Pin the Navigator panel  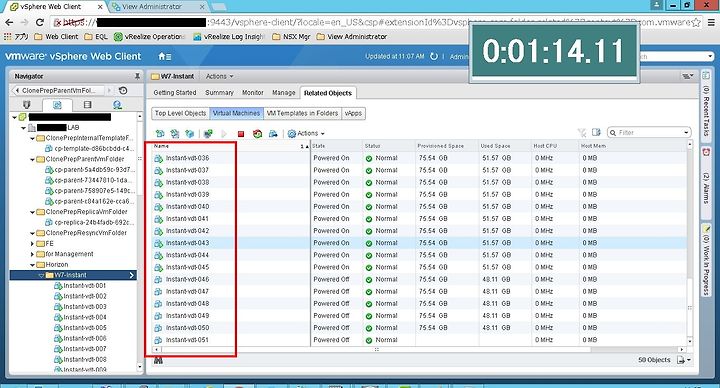[x=137, y=76]
